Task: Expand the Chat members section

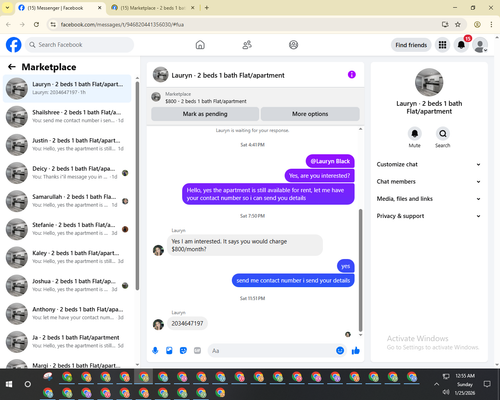Action: click(429, 182)
